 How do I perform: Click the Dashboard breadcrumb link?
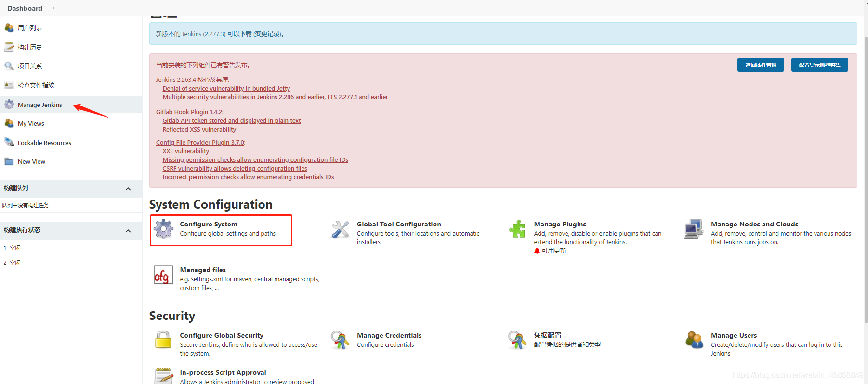[25, 8]
